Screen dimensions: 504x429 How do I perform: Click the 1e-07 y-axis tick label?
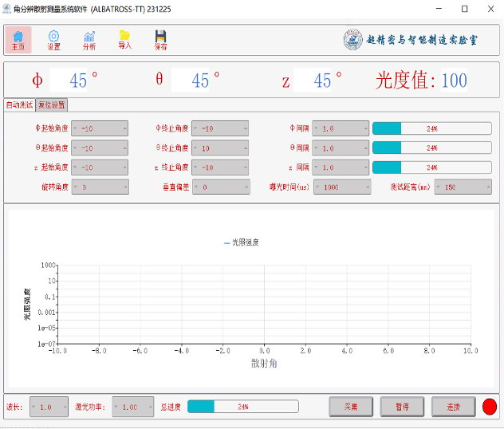[46, 344]
